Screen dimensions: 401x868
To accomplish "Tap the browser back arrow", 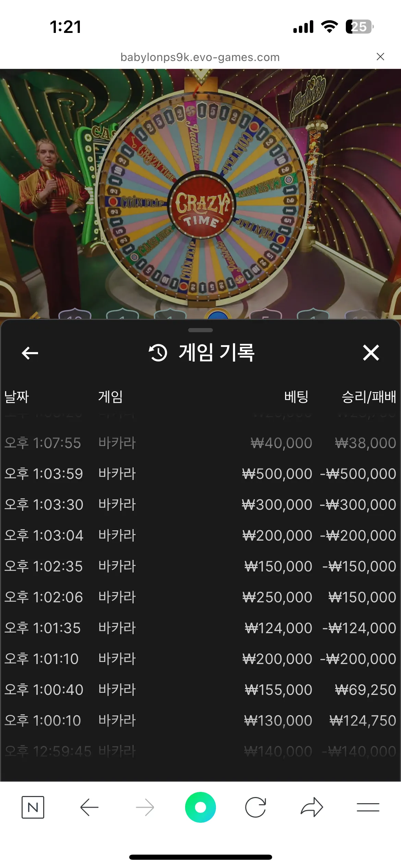I will pyautogui.click(x=89, y=807).
